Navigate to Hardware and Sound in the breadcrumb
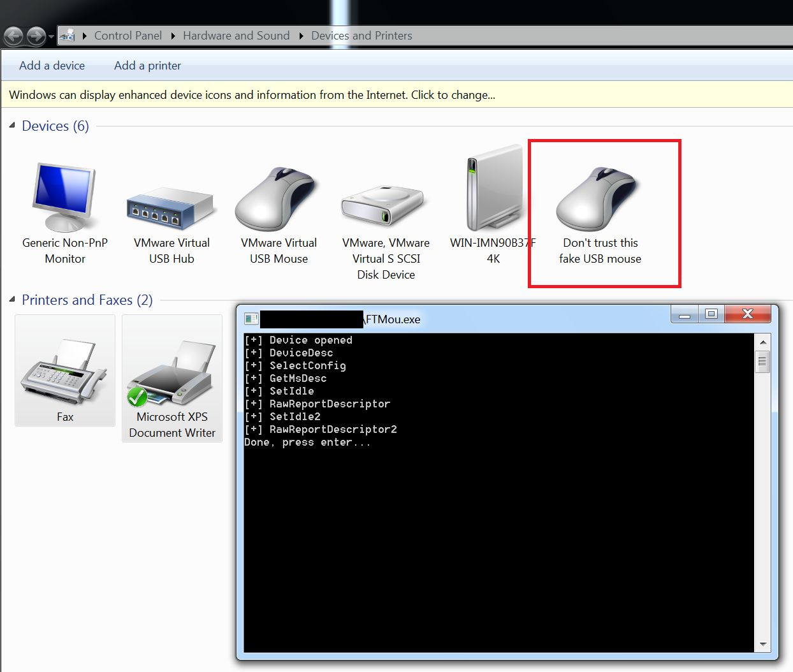The image size is (793, 672). point(236,36)
